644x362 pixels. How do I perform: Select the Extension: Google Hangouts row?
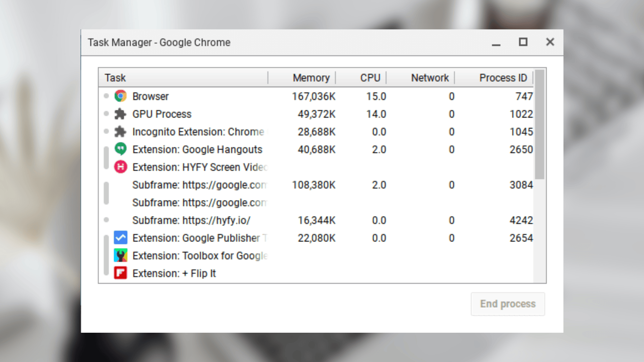coord(225,149)
